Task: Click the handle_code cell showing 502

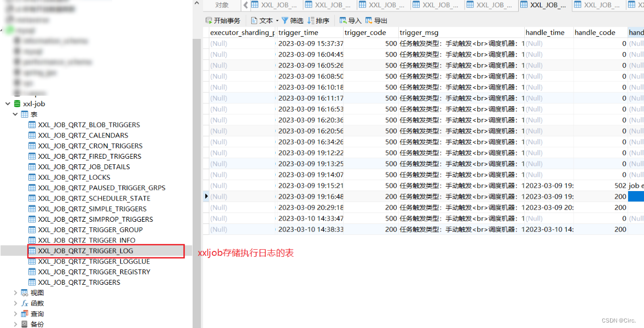Action: [600, 186]
